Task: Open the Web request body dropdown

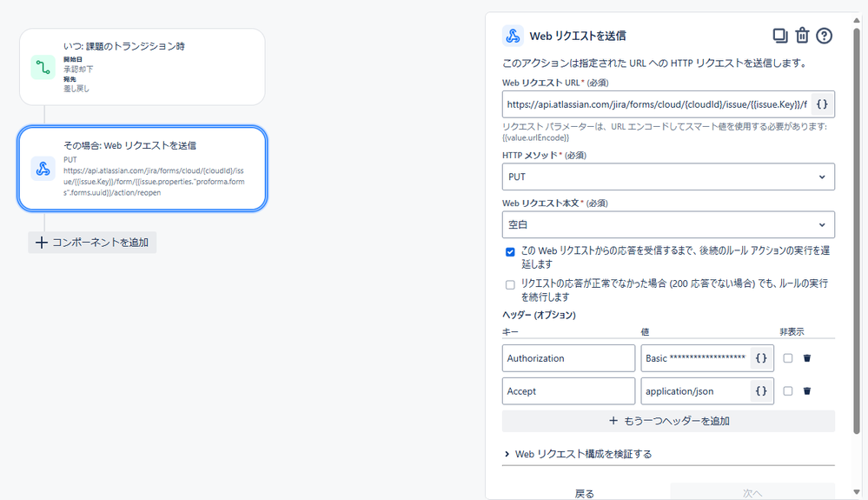Action: [x=668, y=224]
